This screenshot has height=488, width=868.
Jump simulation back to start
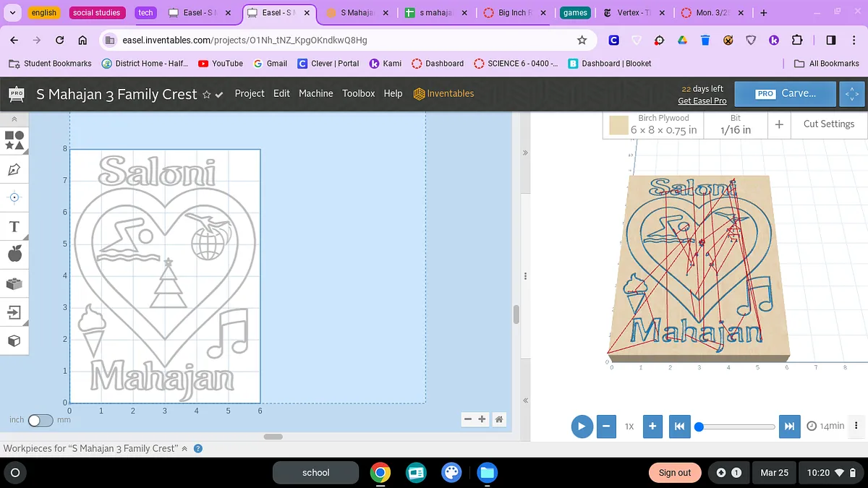tap(679, 427)
